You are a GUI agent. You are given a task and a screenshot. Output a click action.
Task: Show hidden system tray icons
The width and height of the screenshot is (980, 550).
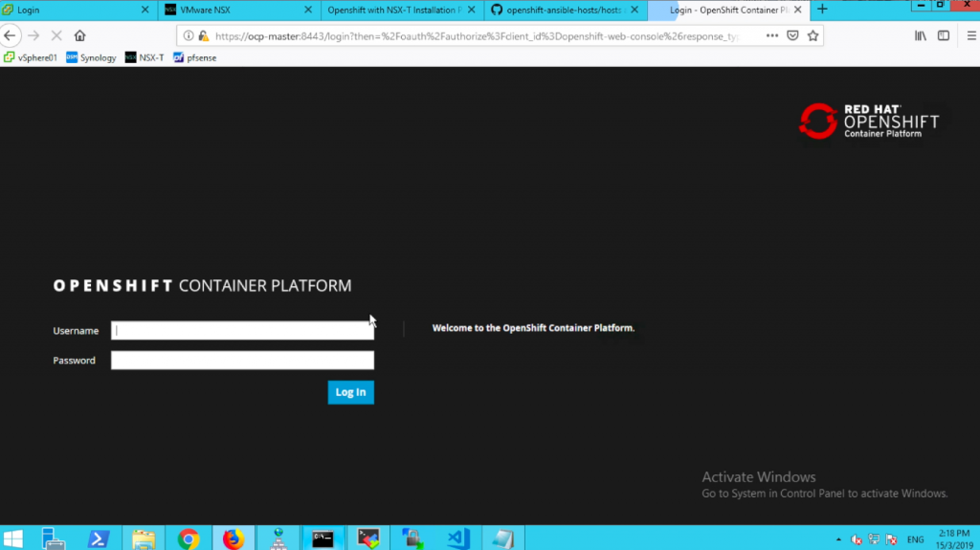coord(838,539)
